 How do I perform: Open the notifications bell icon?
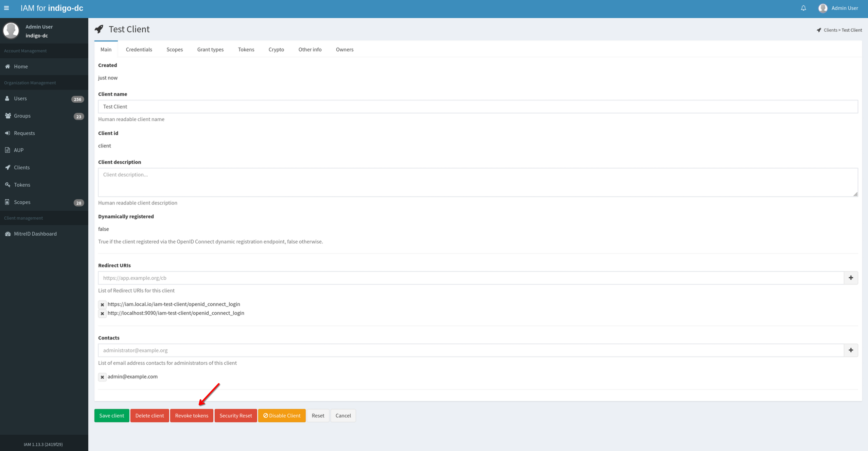(803, 8)
